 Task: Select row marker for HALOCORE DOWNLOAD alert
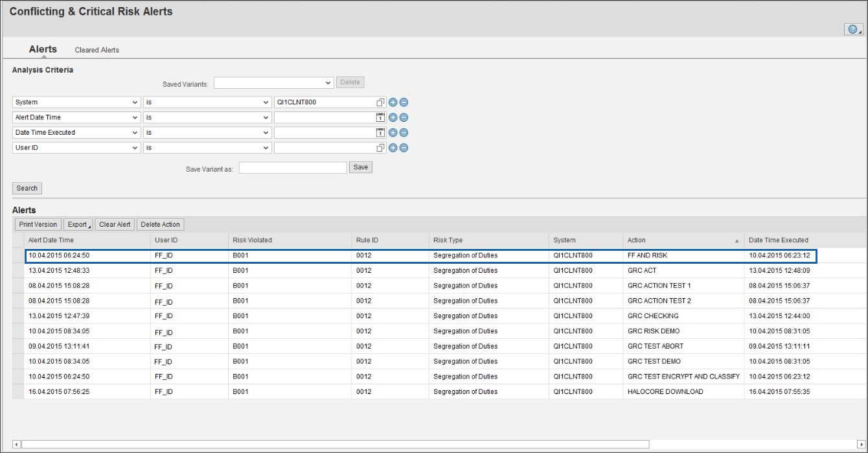pyautogui.click(x=18, y=391)
